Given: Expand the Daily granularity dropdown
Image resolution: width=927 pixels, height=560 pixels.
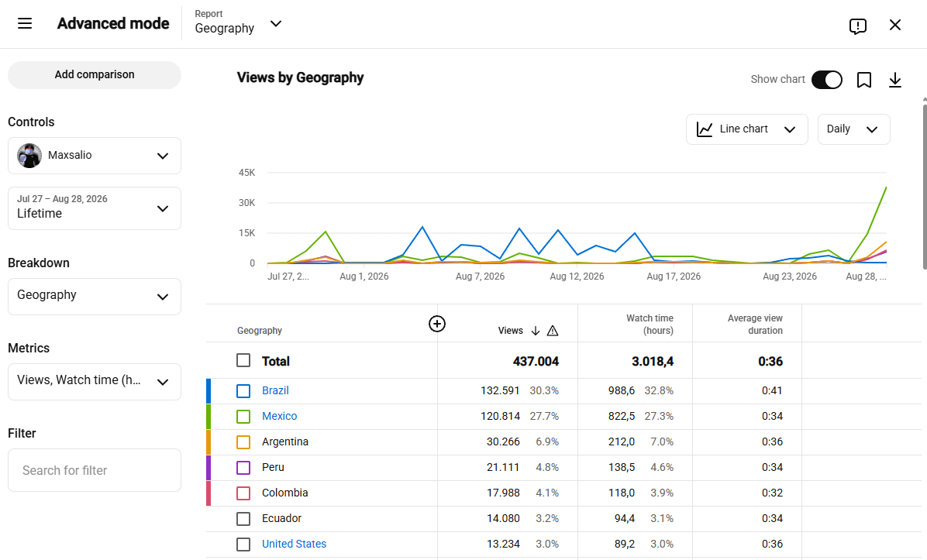Looking at the screenshot, I should click(853, 129).
